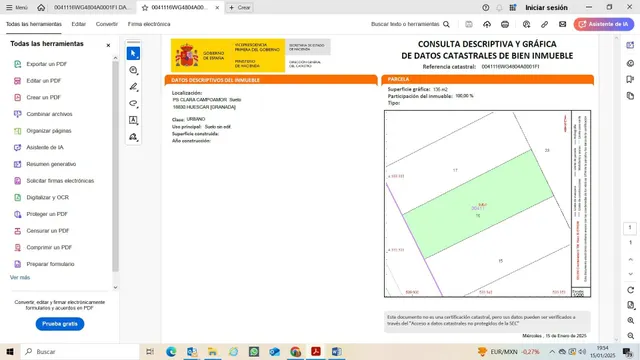Rotate the page using right rail icon
This screenshot has width=640, height=360.
(631, 290)
